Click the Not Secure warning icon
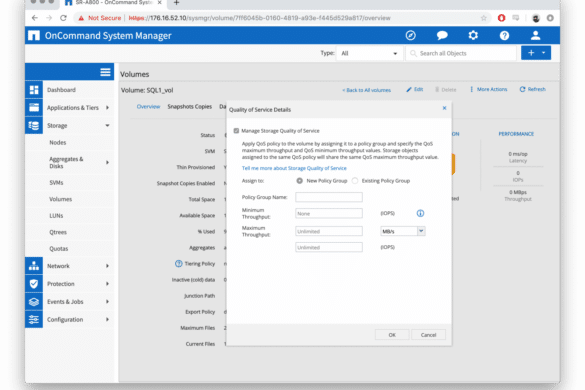 (81, 18)
